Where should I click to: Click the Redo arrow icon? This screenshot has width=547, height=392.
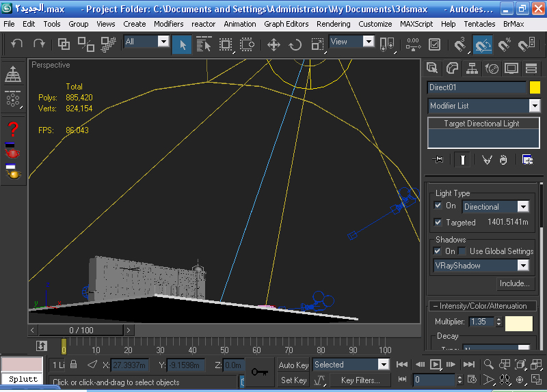click(39, 44)
